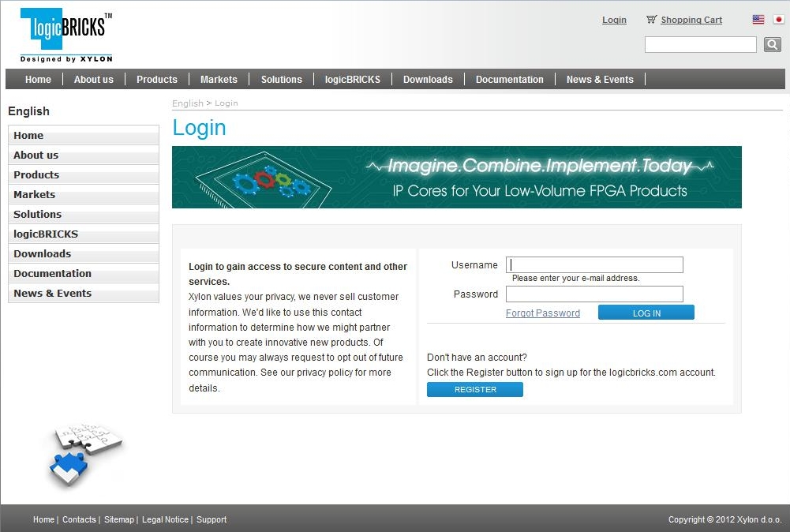Select News & Events in the left sidebar
790x532 pixels.
[84, 293]
